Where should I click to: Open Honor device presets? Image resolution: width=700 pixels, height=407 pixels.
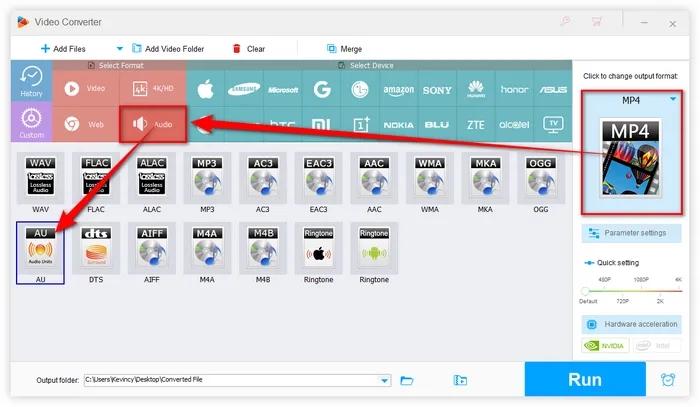coord(514,89)
